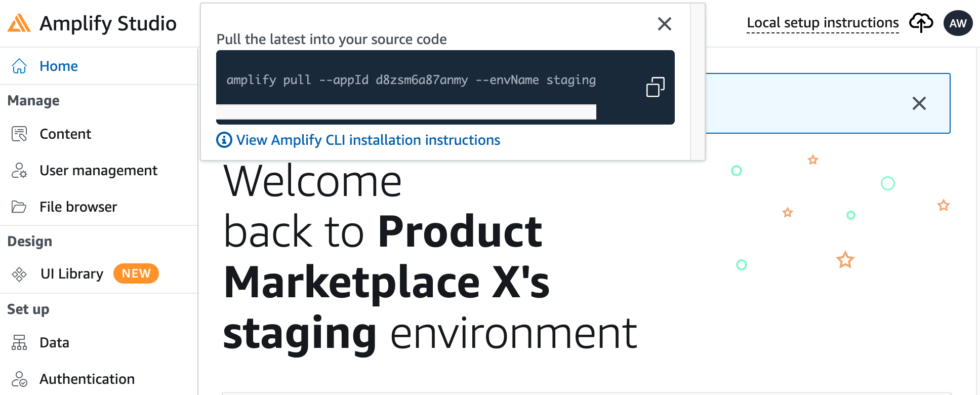Open the Home page link
This screenshot has width=980, height=395.
59,66
